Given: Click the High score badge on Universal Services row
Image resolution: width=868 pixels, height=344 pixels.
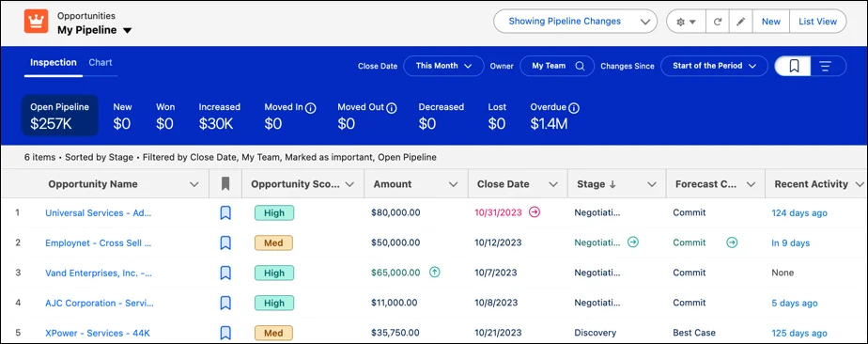Looking at the screenshot, I should (x=274, y=212).
